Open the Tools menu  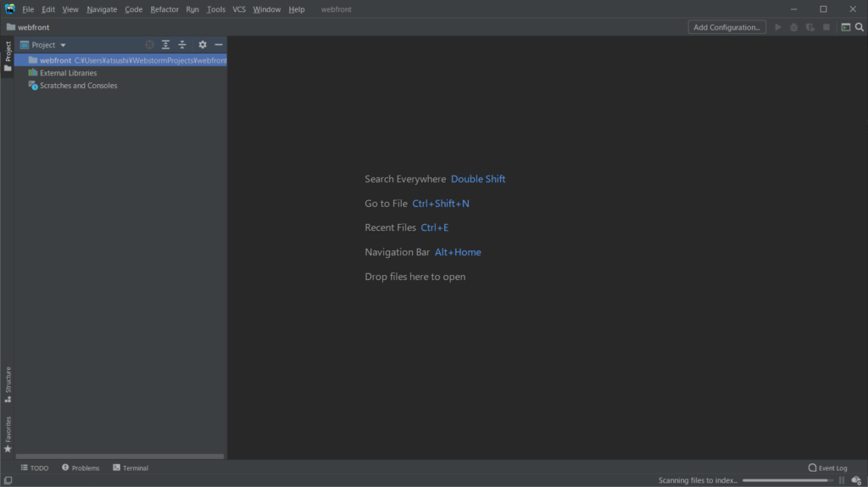(216, 9)
